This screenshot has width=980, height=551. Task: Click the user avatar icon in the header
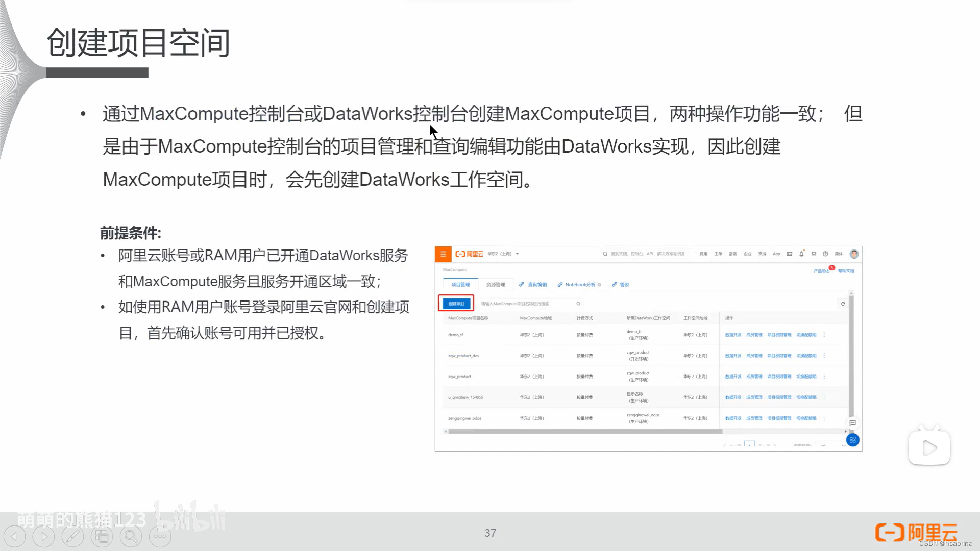pyautogui.click(x=854, y=254)
